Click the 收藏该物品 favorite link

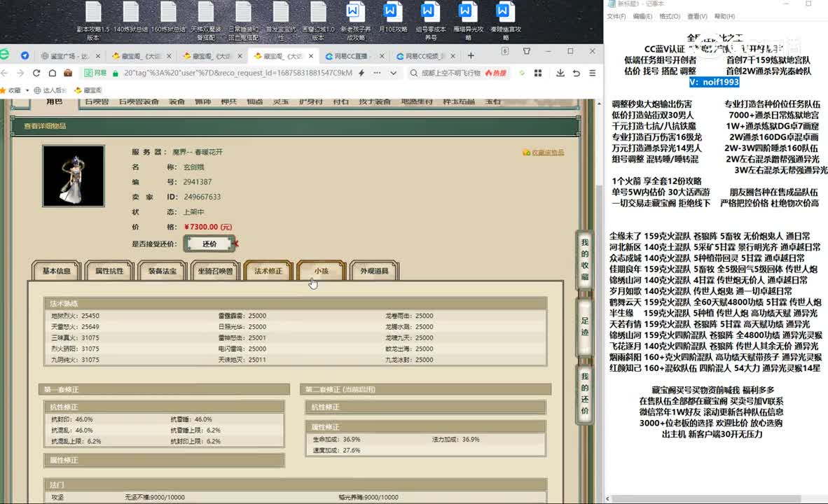point(544,153)
